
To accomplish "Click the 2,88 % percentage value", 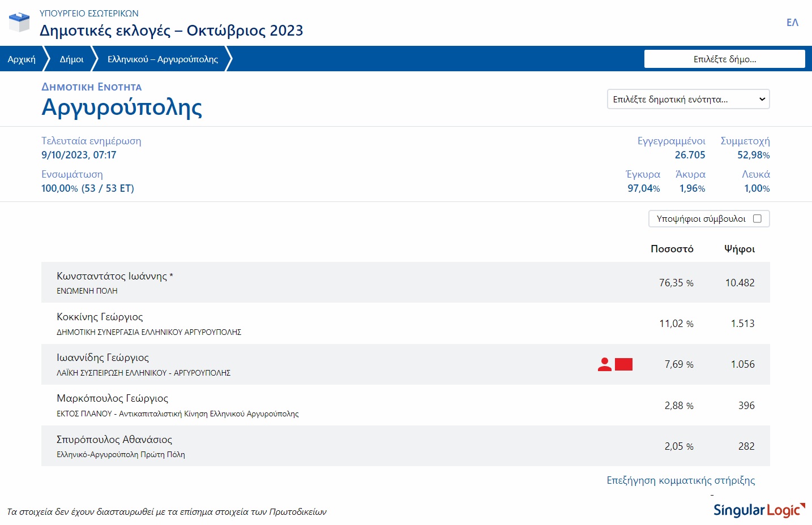I will 679,406.
